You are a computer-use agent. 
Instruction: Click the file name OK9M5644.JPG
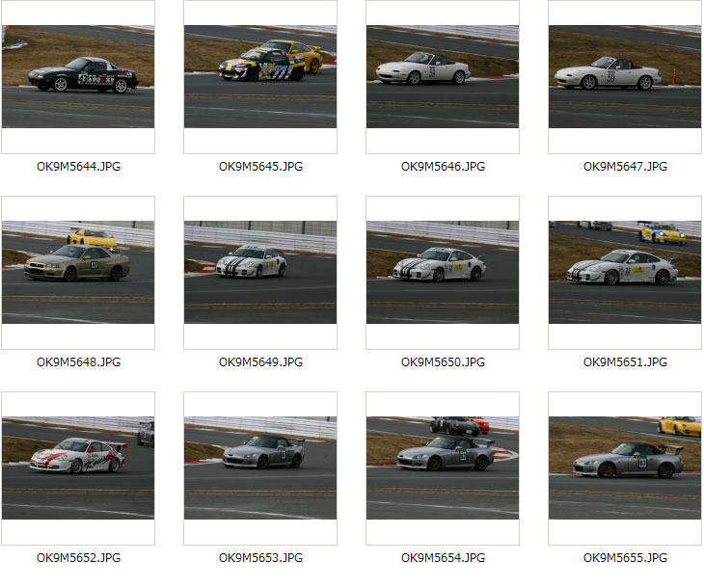tap(78, 167)
